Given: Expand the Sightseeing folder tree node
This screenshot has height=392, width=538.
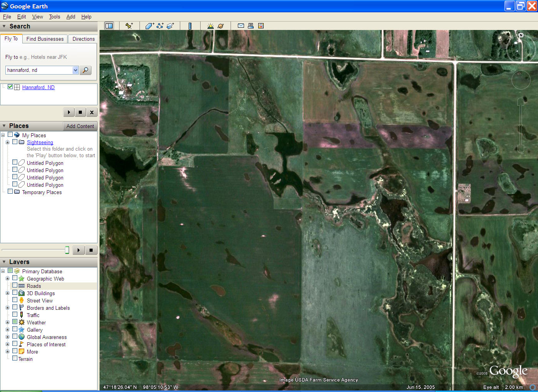Looking at the screenshot, I should tap(8, 142).
